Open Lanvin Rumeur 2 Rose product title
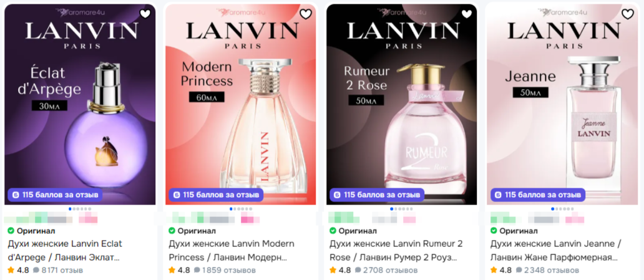 click(396, 251)
